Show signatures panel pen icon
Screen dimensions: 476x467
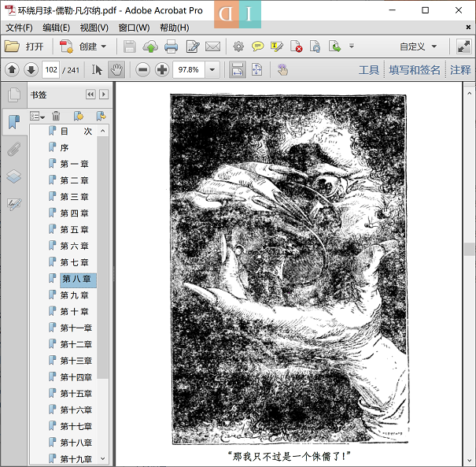click(14, 204)
